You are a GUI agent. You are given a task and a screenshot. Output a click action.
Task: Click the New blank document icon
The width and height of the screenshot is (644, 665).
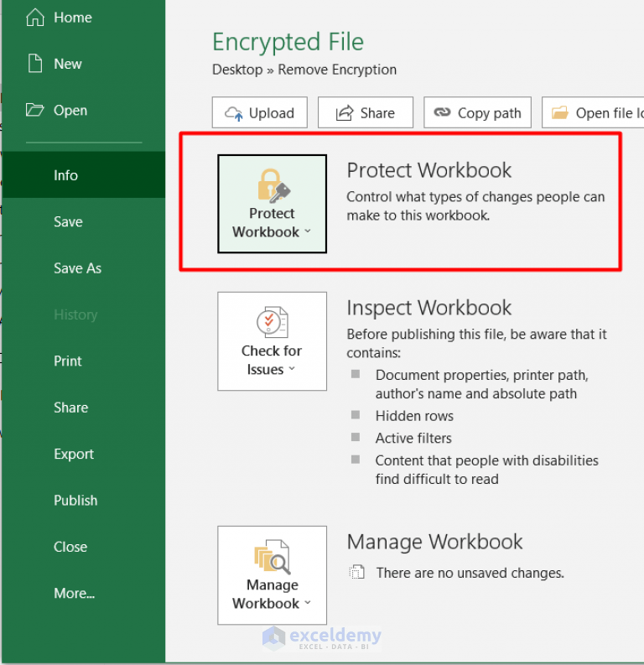point(34,64)
